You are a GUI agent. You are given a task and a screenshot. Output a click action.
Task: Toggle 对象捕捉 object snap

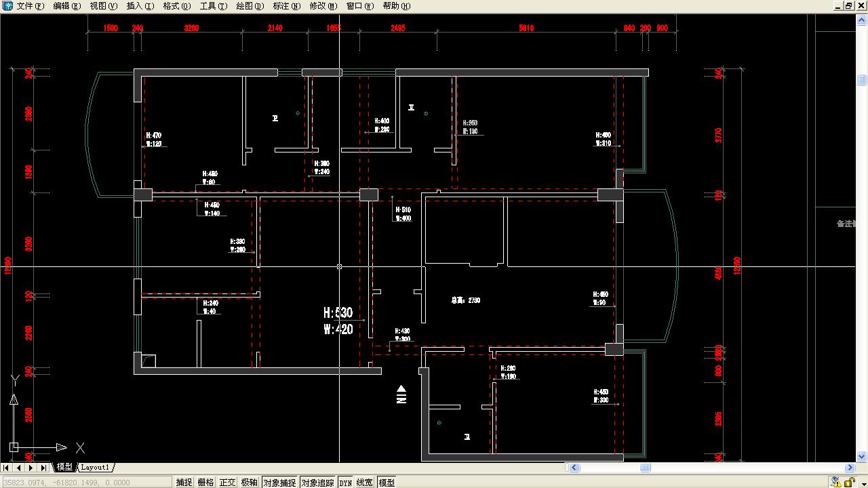tap(279, 483)
